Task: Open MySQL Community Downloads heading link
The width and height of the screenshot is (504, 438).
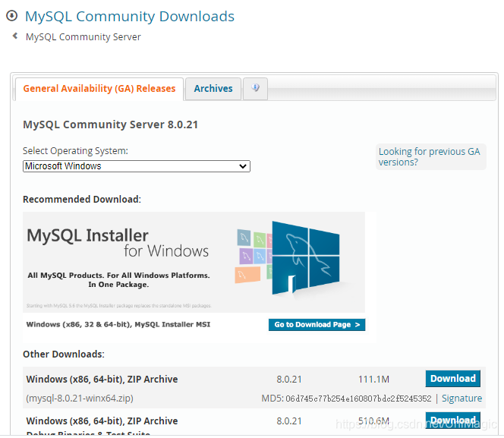Action: 130,17
